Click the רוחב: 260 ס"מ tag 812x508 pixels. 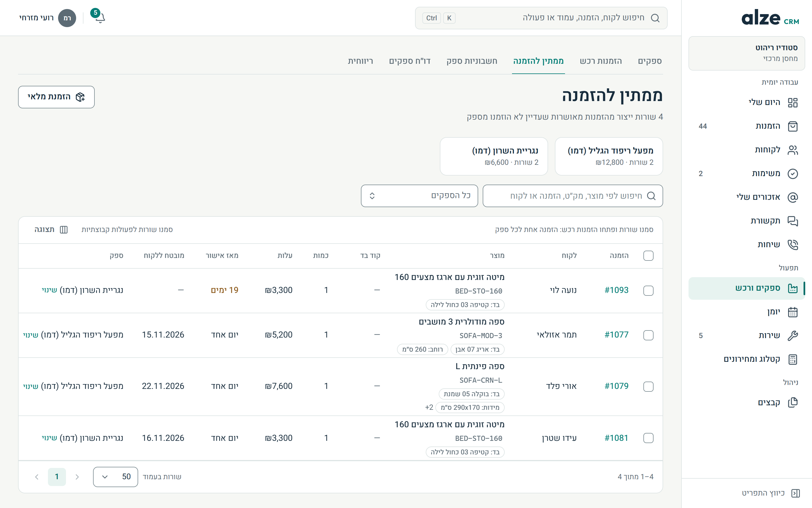pos(422,349)
